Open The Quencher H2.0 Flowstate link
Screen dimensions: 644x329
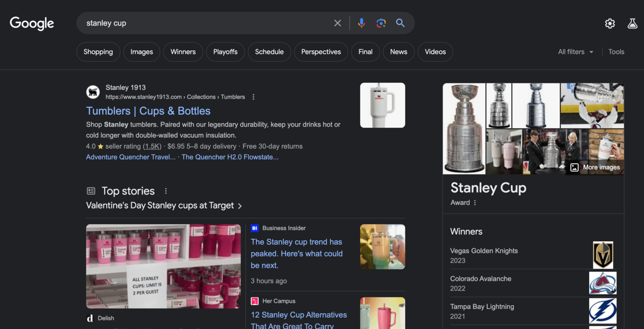(230, 157)
